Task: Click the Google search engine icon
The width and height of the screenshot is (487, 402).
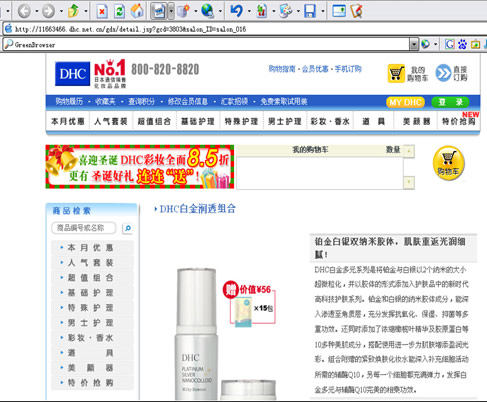Action: click(x=450, y=44)
